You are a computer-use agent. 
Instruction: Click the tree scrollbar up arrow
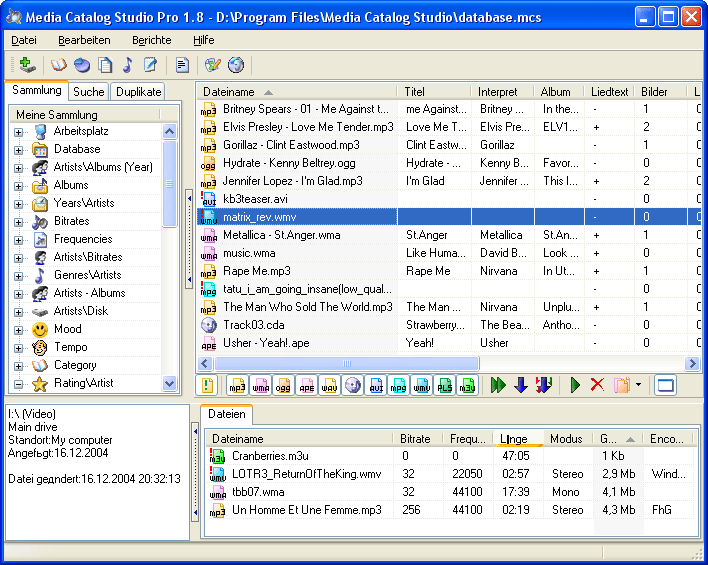(x=169, y=131)
